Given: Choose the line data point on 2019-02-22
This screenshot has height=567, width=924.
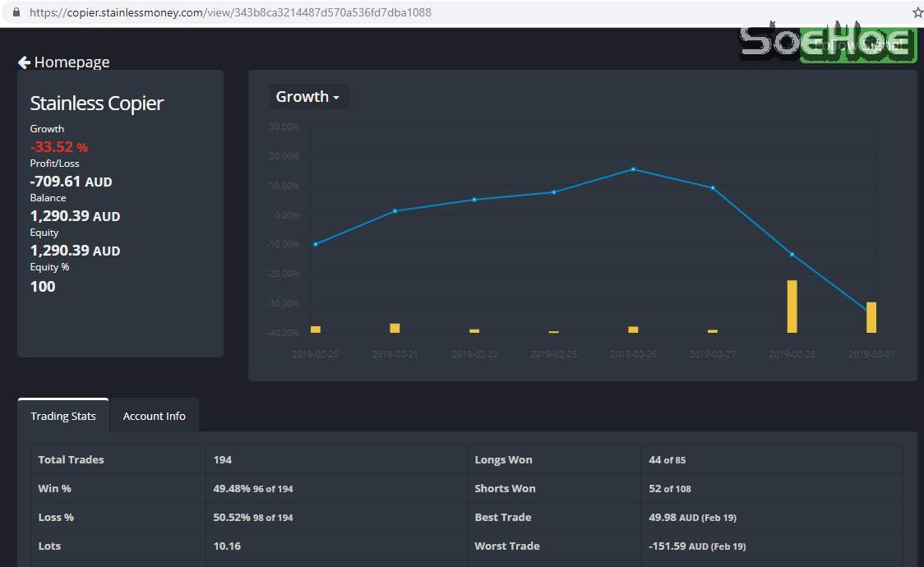Looking at the screenshot, I should pos(474,200).
